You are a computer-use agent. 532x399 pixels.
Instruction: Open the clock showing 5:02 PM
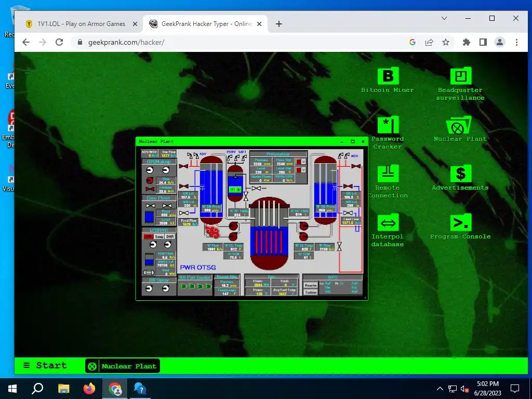pos(487,389)
